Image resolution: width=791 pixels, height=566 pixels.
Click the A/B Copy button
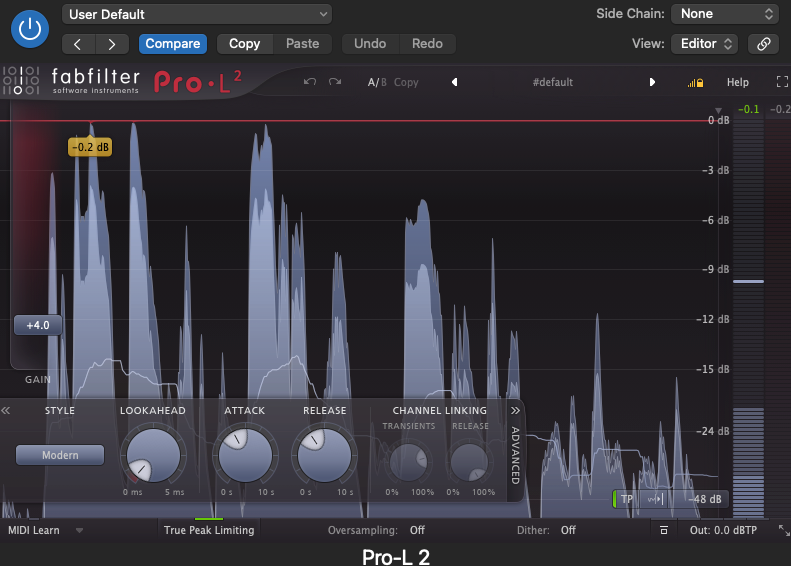406,82
